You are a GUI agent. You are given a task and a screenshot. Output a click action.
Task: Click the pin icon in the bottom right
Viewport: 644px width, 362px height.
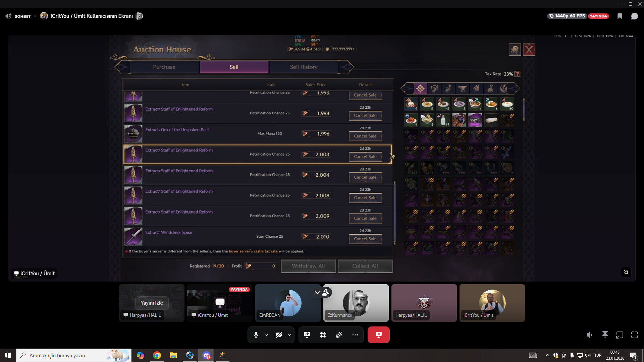coord(605,335)
